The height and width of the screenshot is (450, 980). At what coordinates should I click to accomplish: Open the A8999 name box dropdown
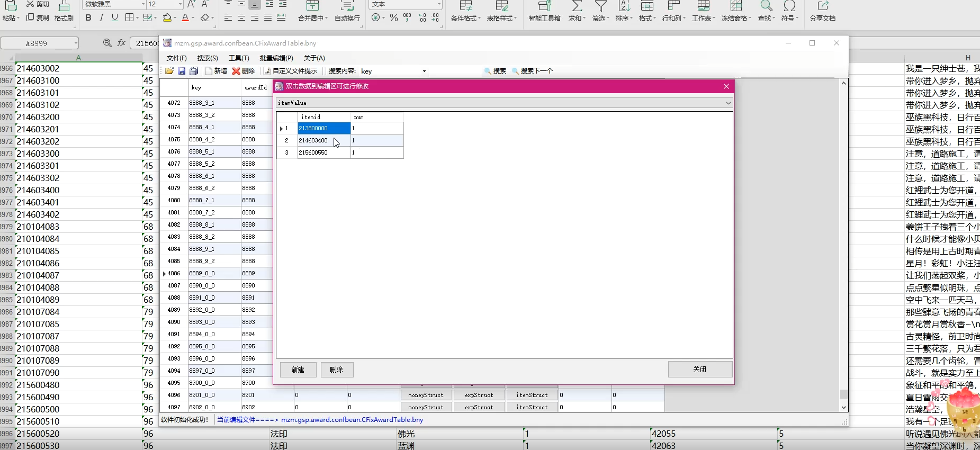pos(76,43)
